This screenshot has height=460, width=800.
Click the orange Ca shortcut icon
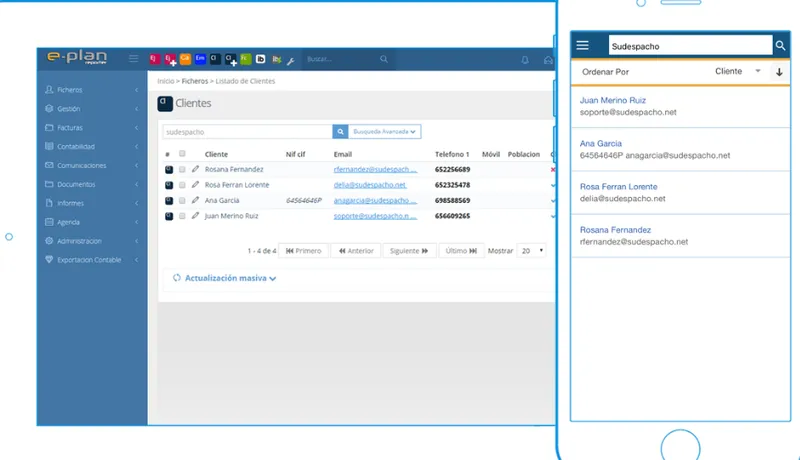pyautogui.click(x=185, y=59)
